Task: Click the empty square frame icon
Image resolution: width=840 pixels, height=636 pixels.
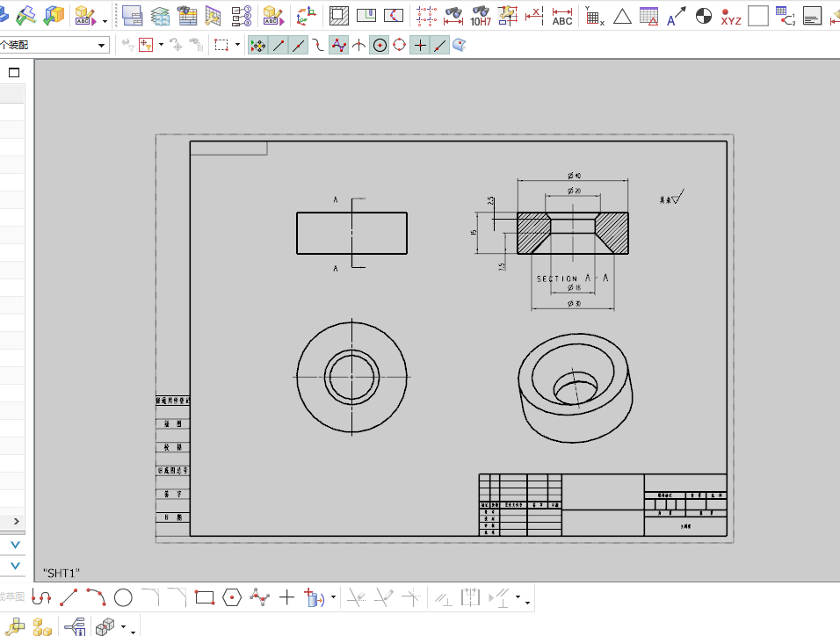Action: point(758,16)
